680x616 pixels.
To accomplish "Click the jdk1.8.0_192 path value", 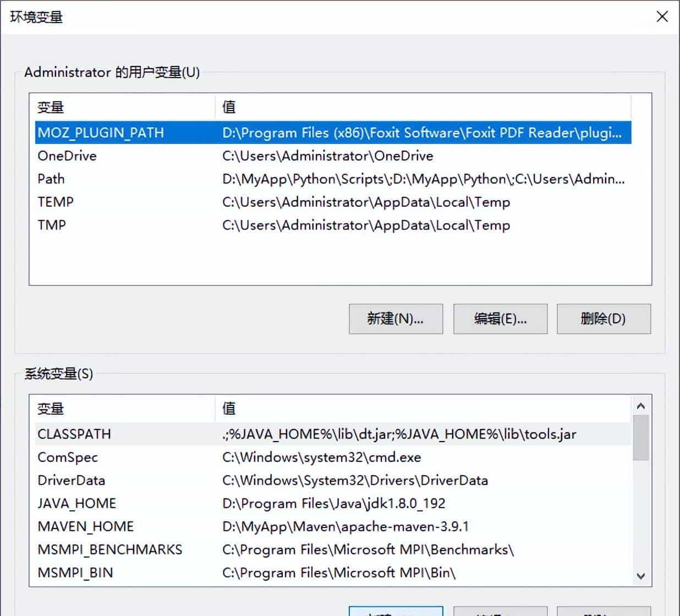I will tap(334, 503).
